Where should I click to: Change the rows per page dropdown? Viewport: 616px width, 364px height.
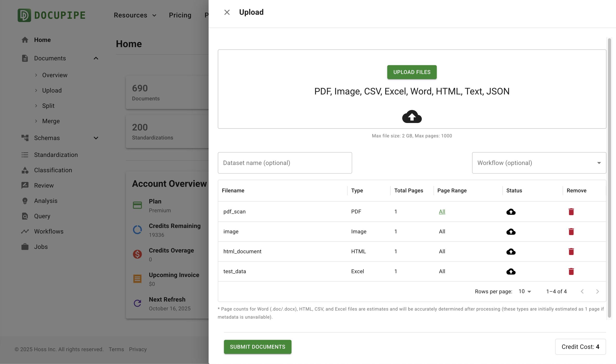point(525,291)
